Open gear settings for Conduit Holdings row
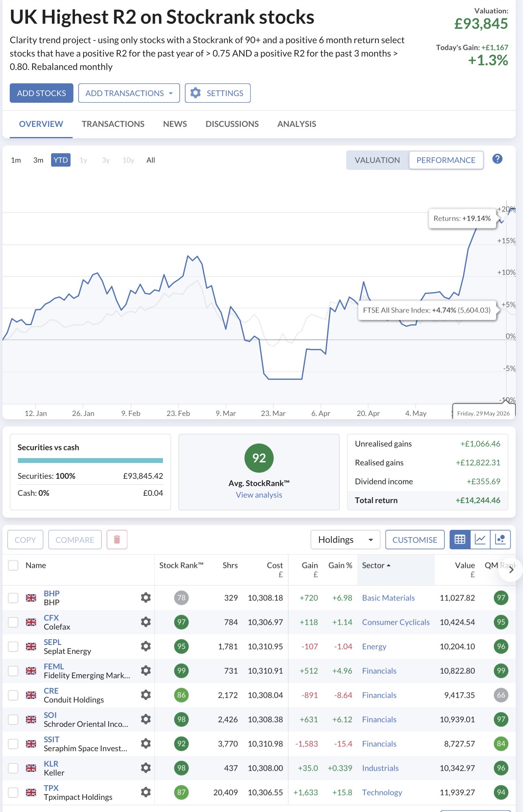The width and height of the screenshot is (523, 812). [x=146, y=695]
